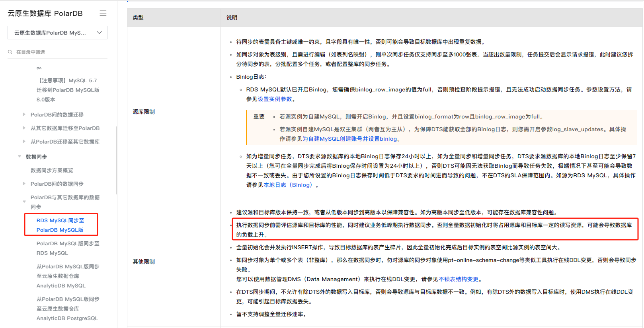
Task: Open the 云原生数据库PolarDB MySQL product dropdown
Action: pyautogui.click(x=57, y=33)
